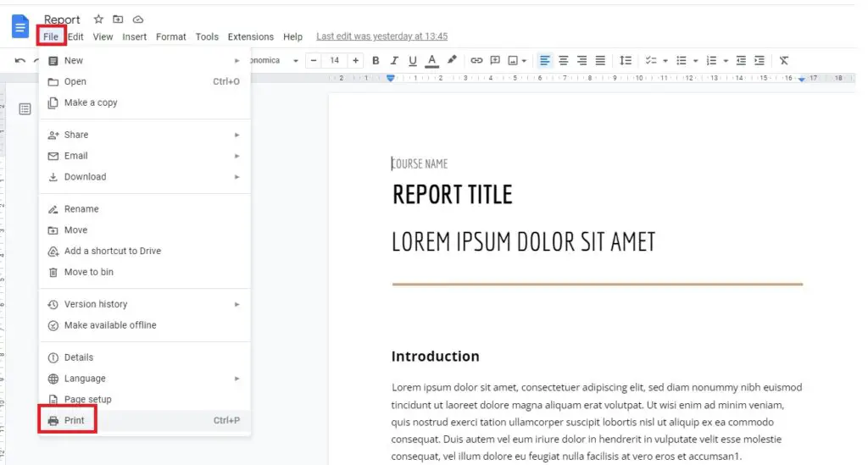Expand the Share submenu
Screen dimensions: 868x465
pos(144,135)
